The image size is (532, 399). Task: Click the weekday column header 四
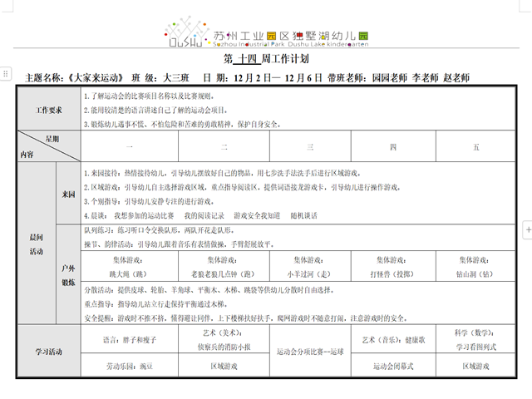click(x=393, y=147)
